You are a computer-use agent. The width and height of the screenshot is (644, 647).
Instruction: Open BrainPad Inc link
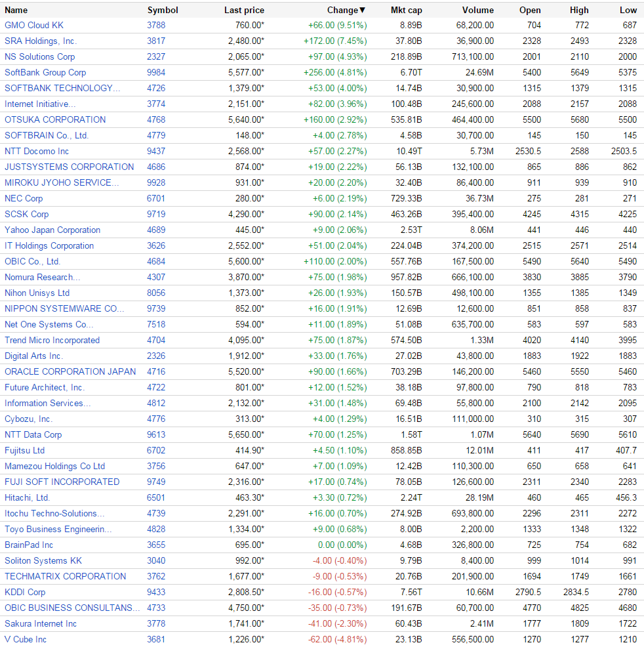coord(28,545)
